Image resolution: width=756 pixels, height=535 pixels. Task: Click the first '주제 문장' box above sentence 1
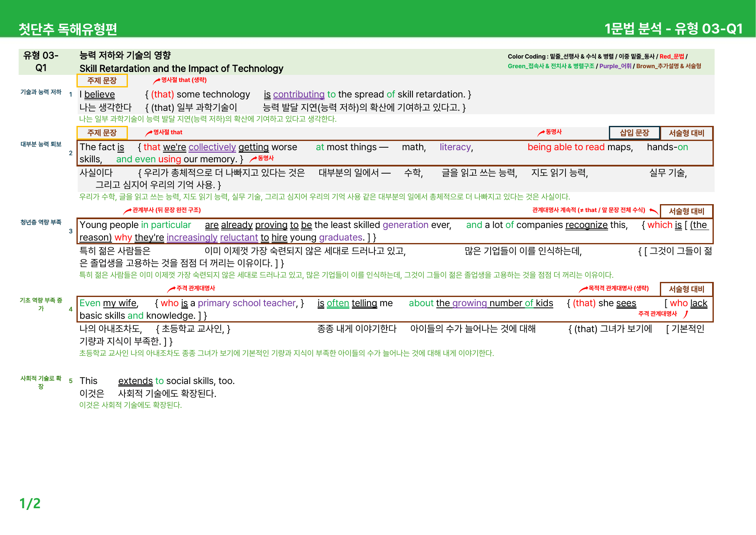point(102,80)
